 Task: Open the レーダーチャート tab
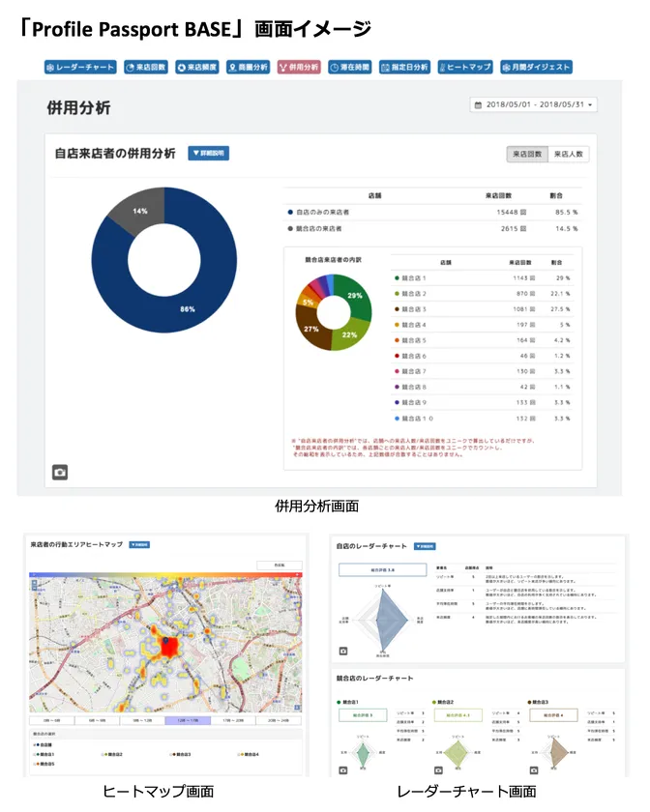79,68
